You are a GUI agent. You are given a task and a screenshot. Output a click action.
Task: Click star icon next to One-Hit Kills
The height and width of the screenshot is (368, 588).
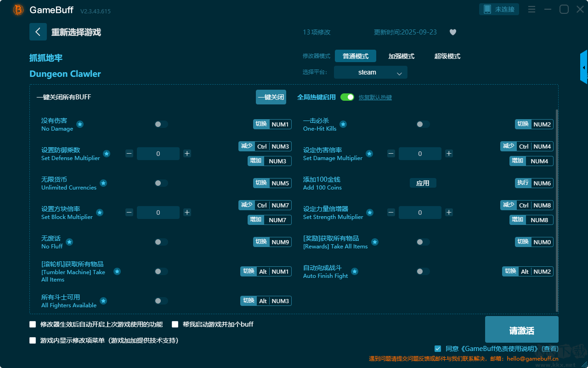click(x=343, y=124)
